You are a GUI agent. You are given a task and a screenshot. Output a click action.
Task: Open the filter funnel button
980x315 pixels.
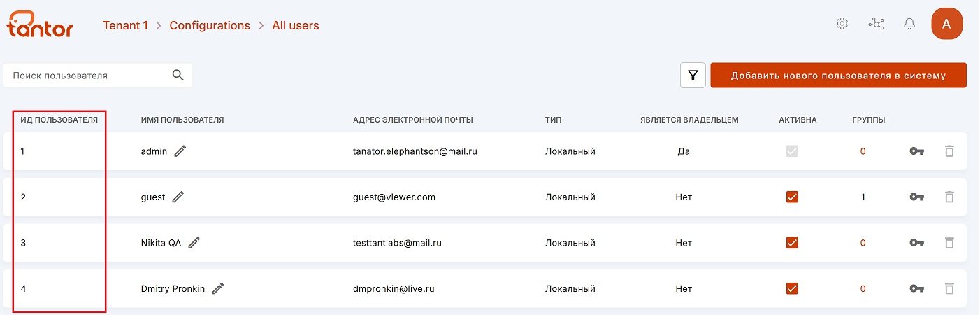tap(693, 76)
